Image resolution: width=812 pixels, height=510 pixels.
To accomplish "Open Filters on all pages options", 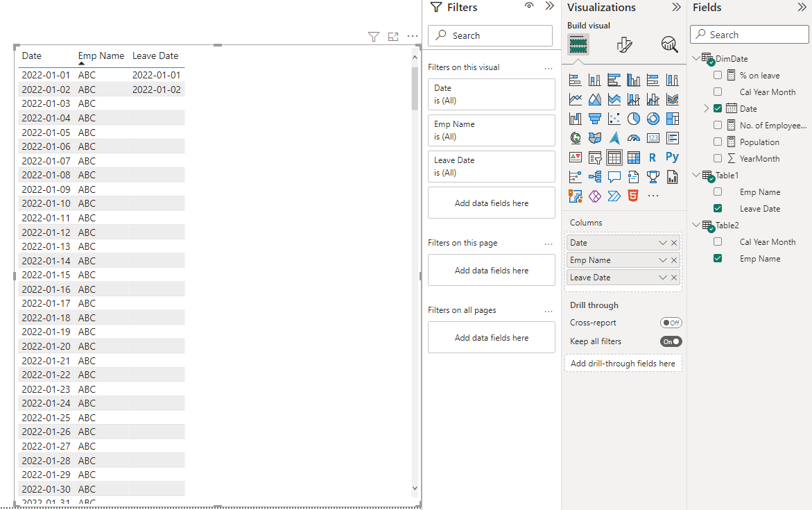I will point(548,311).
